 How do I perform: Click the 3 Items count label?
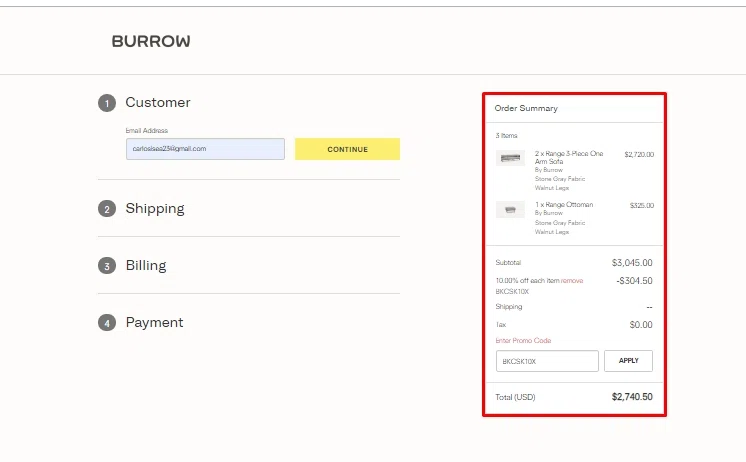[506, 136]
